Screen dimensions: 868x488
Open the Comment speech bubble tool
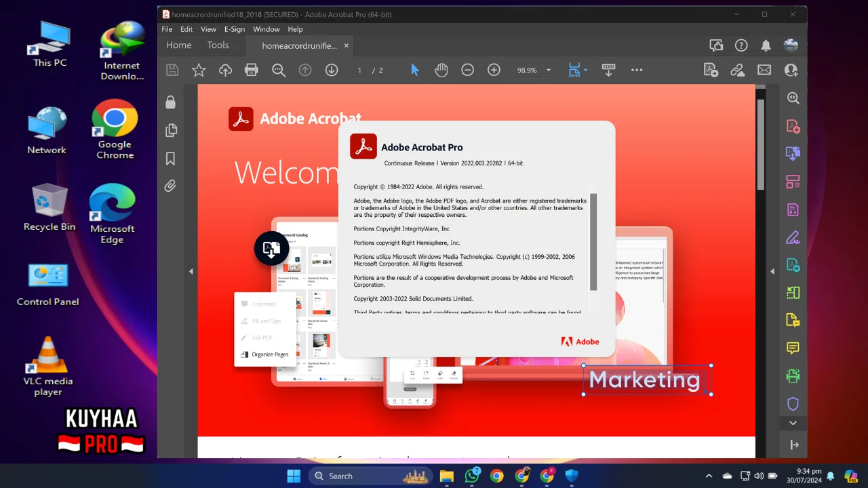coord(793,348)
